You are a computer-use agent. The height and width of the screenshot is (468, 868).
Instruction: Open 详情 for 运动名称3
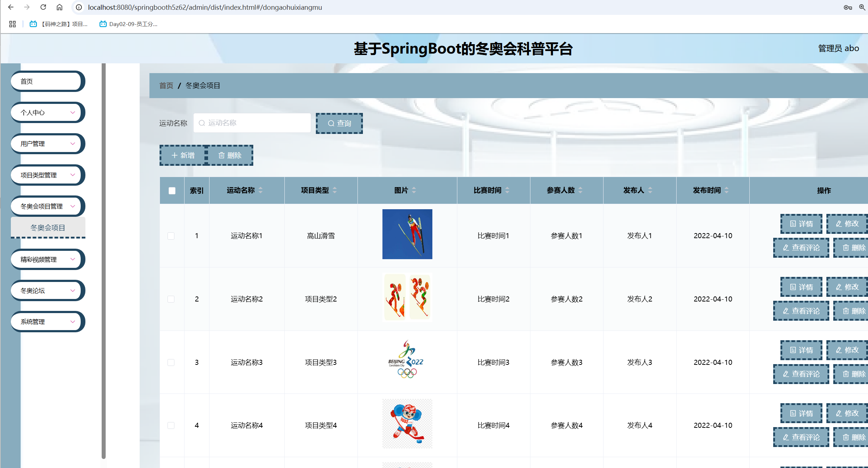coord(801,350)
